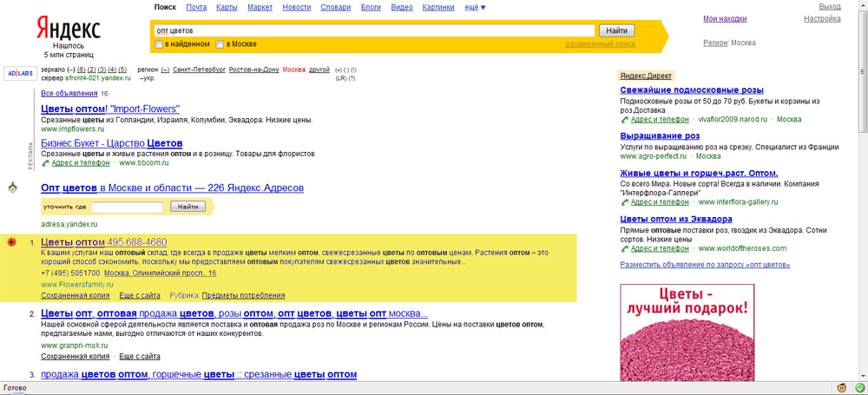Click phone icon beside www.bbcom.ru

tap(45, 163)
